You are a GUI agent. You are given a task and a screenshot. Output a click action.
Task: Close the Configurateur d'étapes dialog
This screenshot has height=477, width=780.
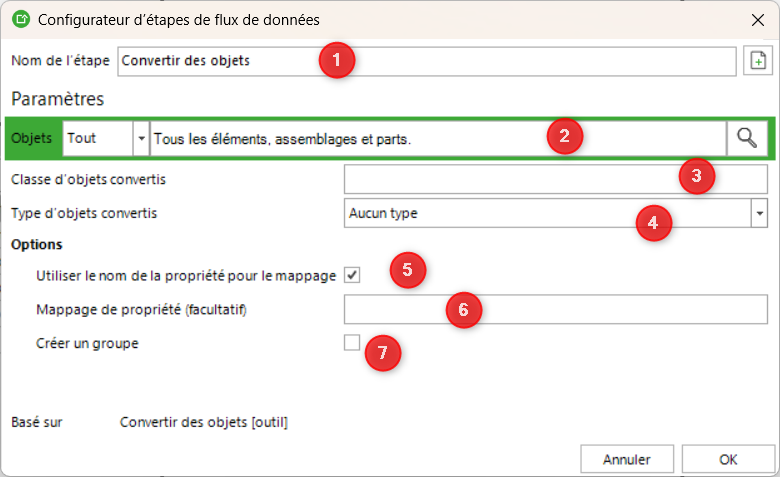[x=756, y=18]
